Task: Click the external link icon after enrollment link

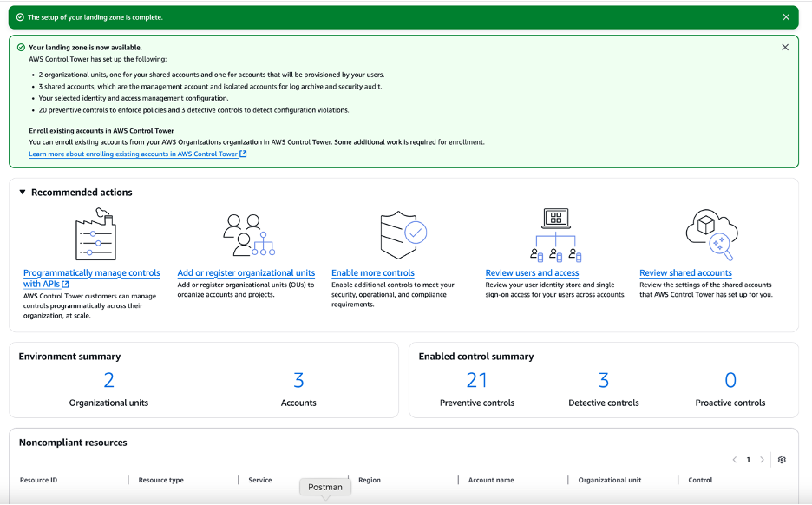Action: click(x=243, y=154)
